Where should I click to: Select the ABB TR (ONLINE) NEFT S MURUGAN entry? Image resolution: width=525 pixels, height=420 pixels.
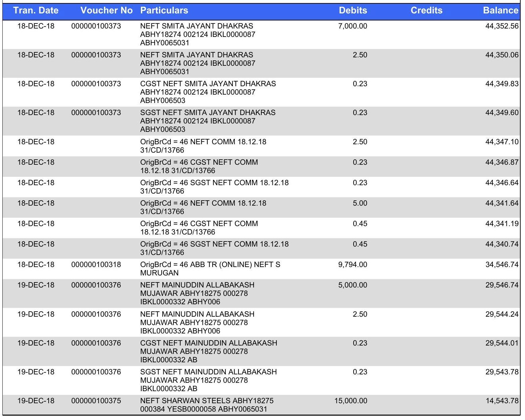[210, 269]
